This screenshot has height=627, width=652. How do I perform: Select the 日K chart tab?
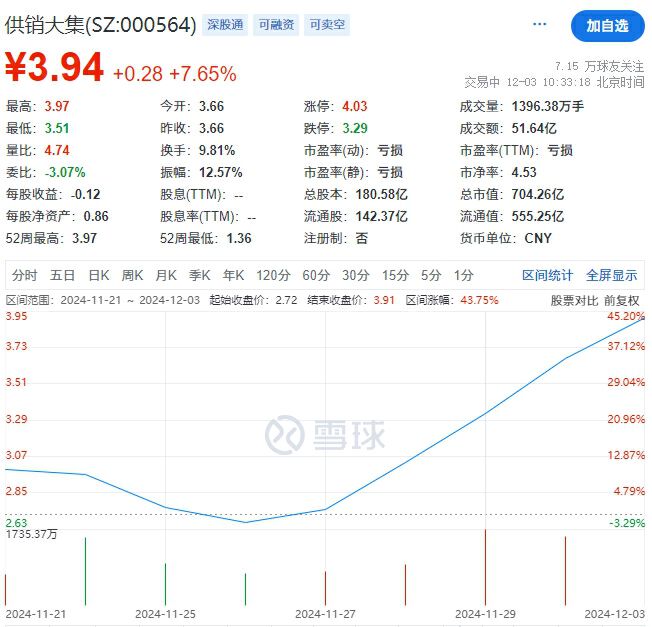click(x=99, y=275)
